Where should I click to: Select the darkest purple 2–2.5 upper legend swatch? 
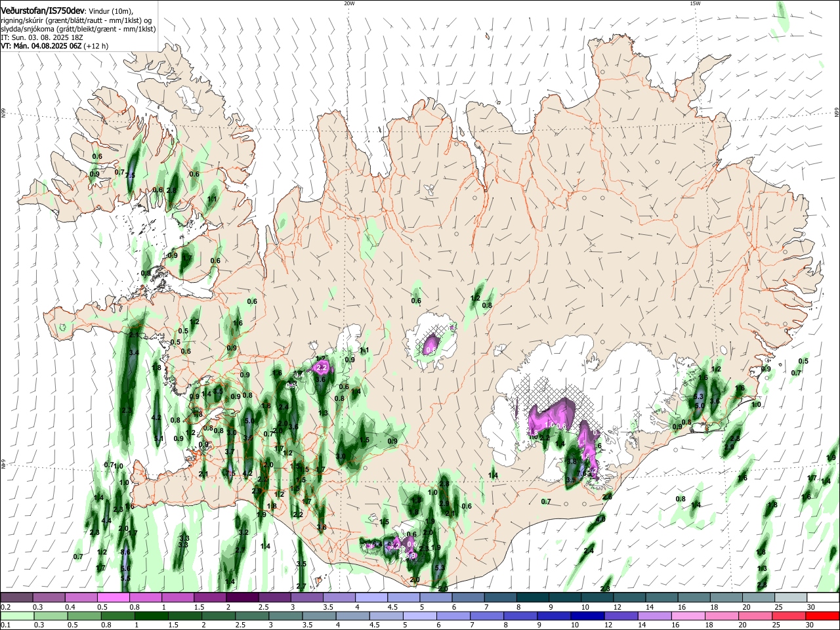click(x=242, y=597)
